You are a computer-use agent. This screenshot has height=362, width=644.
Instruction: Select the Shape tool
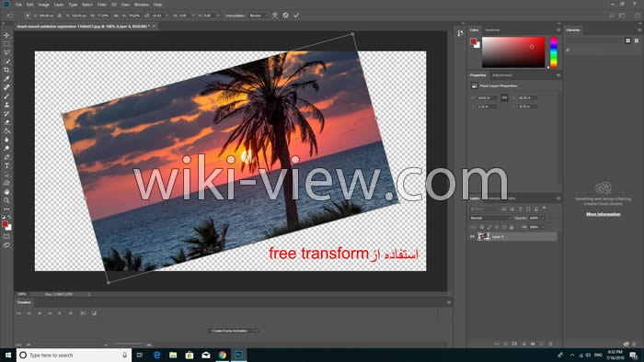click(x=6, y=183)
